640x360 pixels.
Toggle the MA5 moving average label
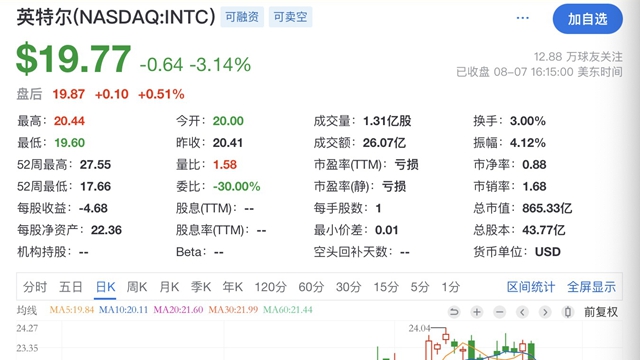coord(71,310)
